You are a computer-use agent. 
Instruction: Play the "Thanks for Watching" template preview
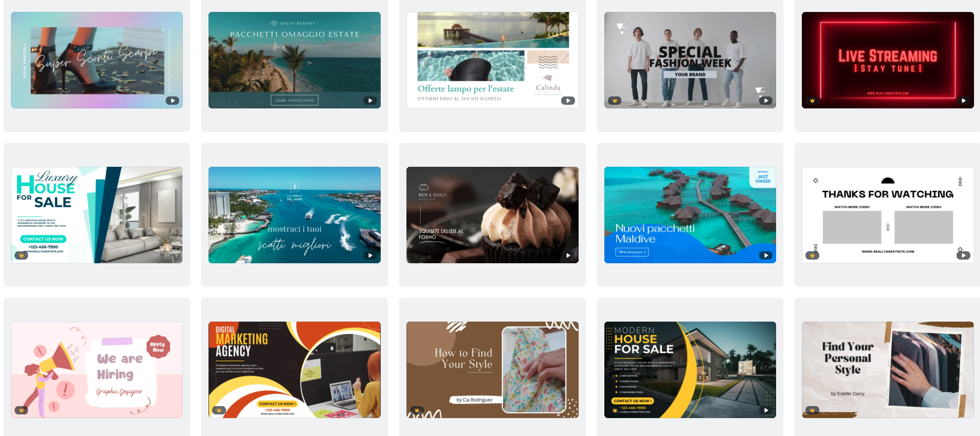[x=964, y=255]
